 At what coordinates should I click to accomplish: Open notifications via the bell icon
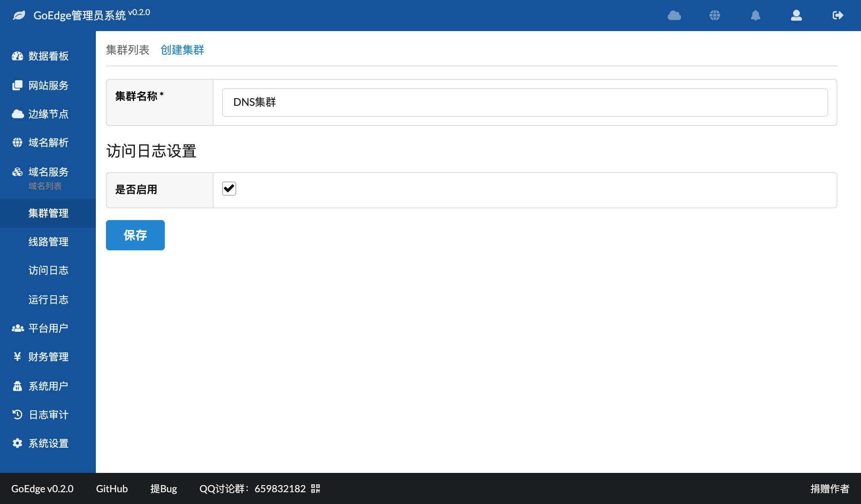755,15
